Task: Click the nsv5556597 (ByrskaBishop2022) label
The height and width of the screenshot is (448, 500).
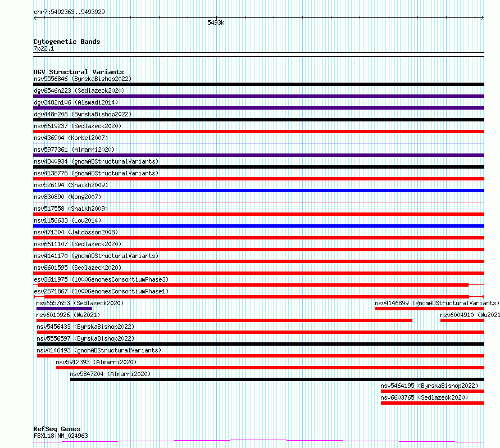Action: [85, 338]
